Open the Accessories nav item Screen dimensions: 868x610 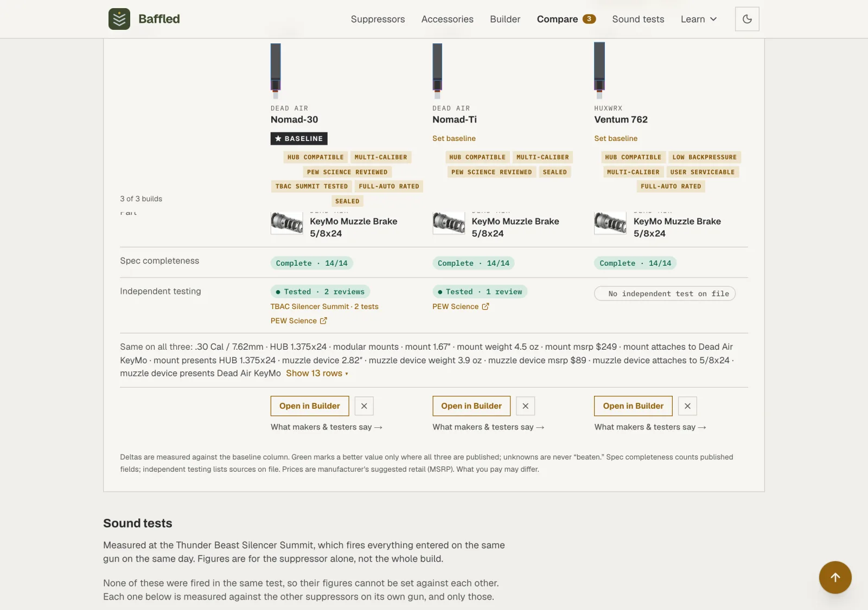click(447, 19)
